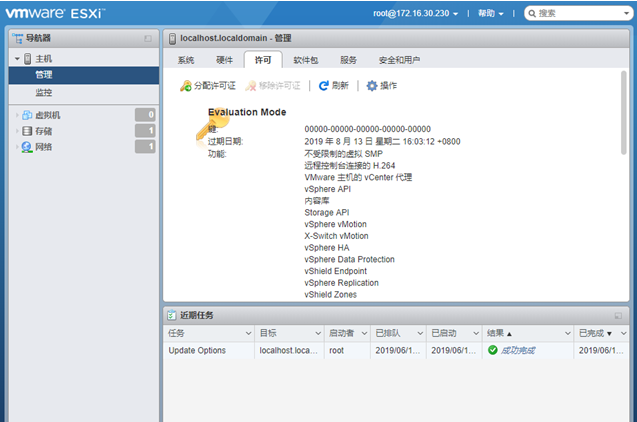Select the 许可 tab
637x422 pixels.
click(263, 60)
